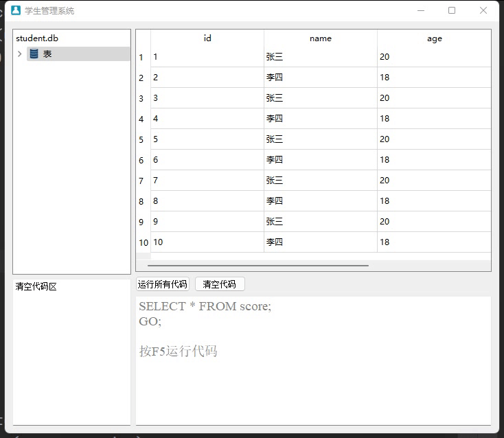The height and width of the screenshot is (438, 504).
Task: Click the student.db database label
Action: (x=37, y=38)
